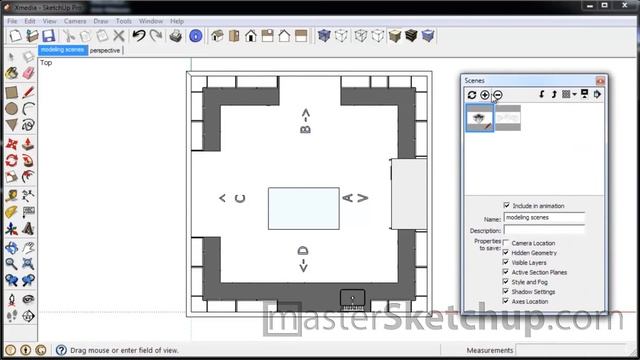640x360 pixels.
Task: Select the Freehand tool
Action: pos(28,125)
